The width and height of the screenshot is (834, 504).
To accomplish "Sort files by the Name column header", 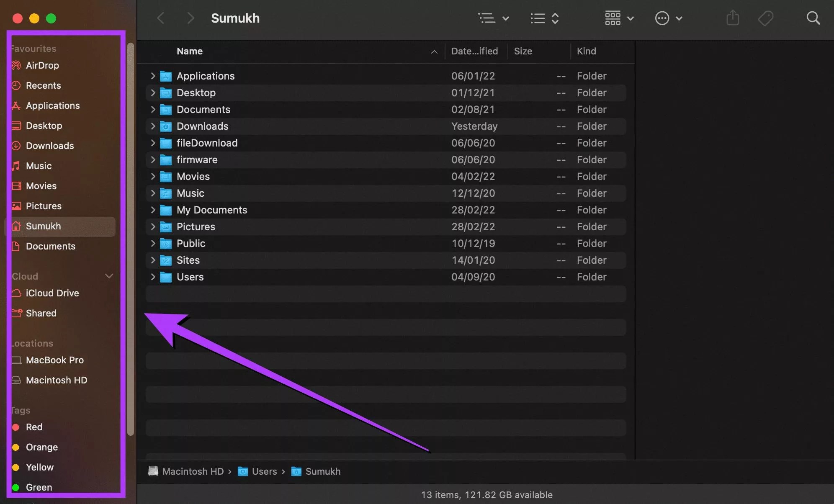I will 189,51.
